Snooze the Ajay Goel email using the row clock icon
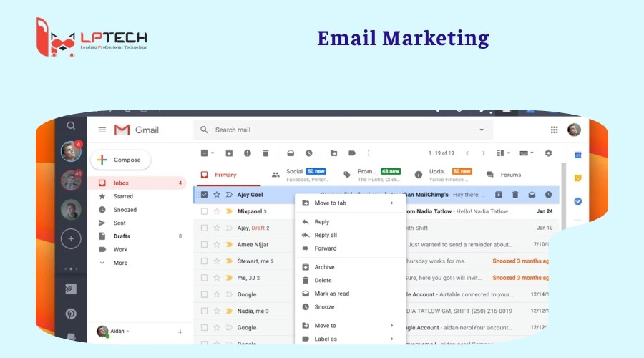This screenshot has width=644, height=358. (x=548, y=195)
